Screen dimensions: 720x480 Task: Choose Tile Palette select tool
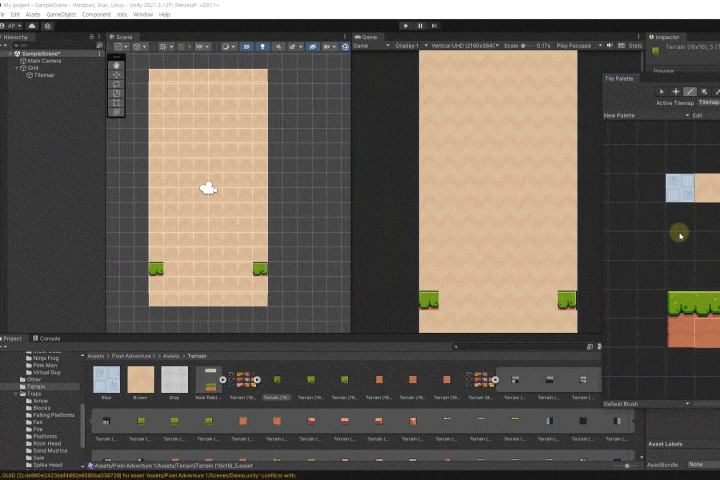click(661, 92)
